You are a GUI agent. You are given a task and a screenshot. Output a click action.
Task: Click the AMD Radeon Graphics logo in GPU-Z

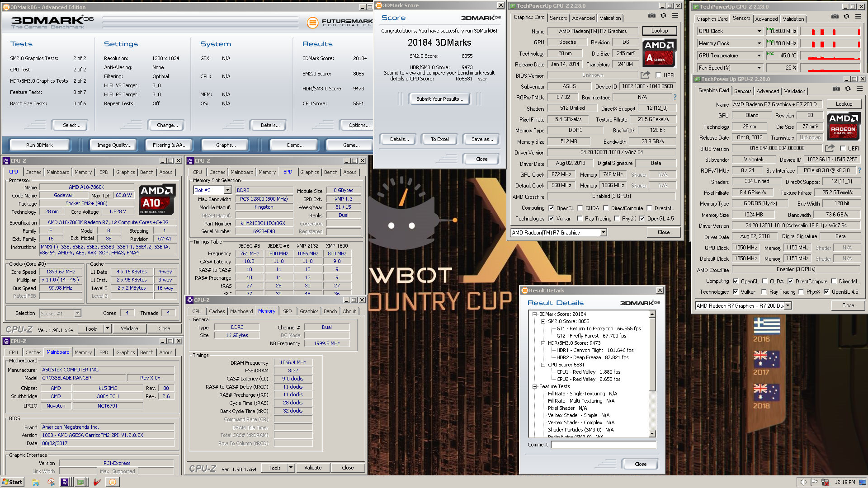tap(843, 126)
